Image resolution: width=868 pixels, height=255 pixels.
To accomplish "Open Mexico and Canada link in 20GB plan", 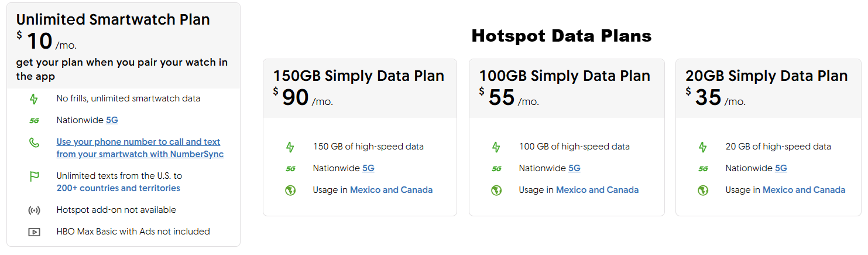I will 804,190.
